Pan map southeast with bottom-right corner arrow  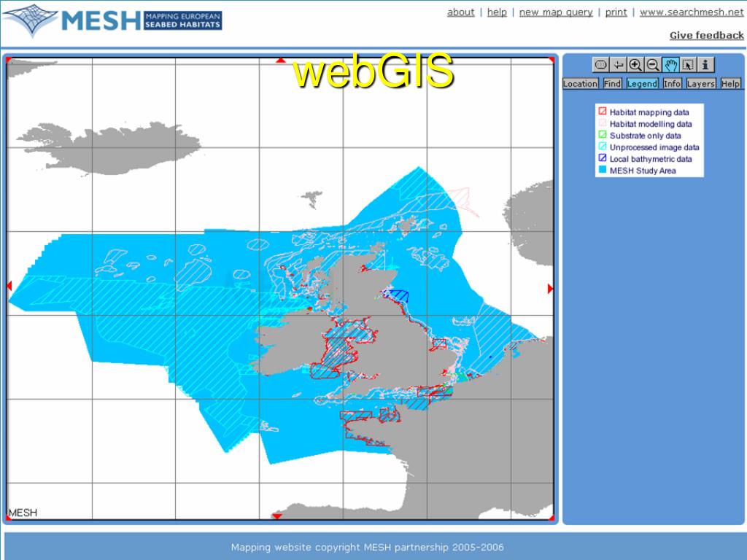pos(551,518)
